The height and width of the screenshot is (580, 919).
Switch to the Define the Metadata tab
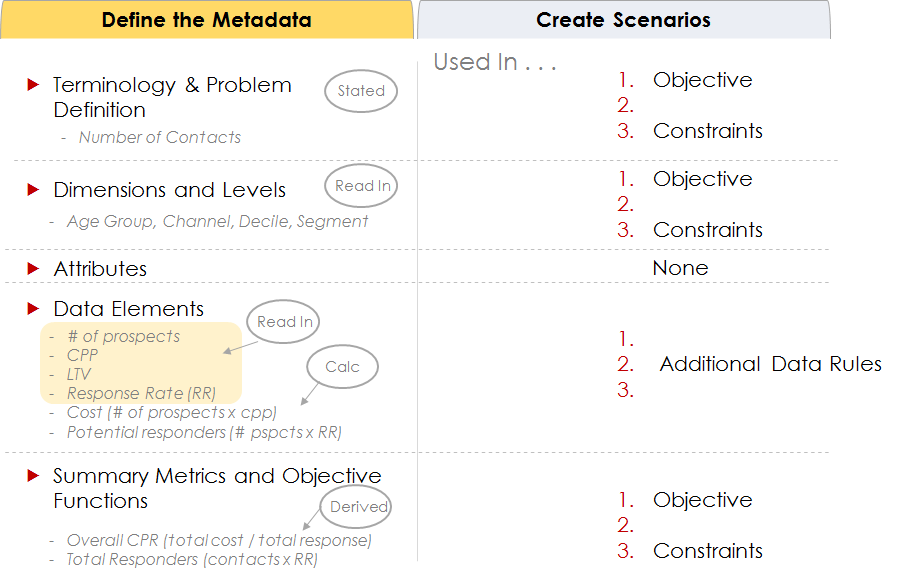click(206, 19)
